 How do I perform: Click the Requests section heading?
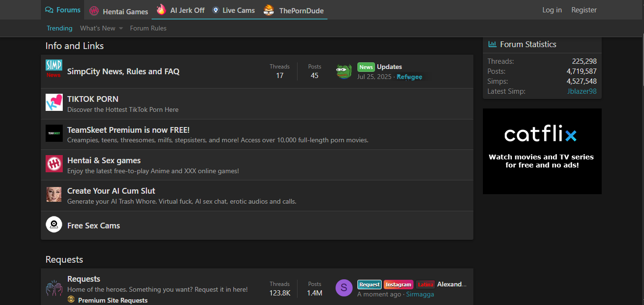(x=64, y=259)
